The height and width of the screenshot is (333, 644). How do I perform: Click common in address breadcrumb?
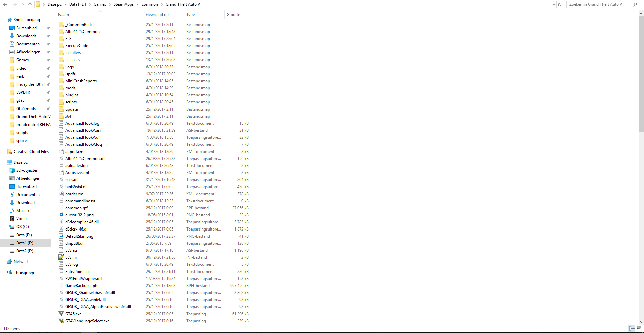point(150,4)
